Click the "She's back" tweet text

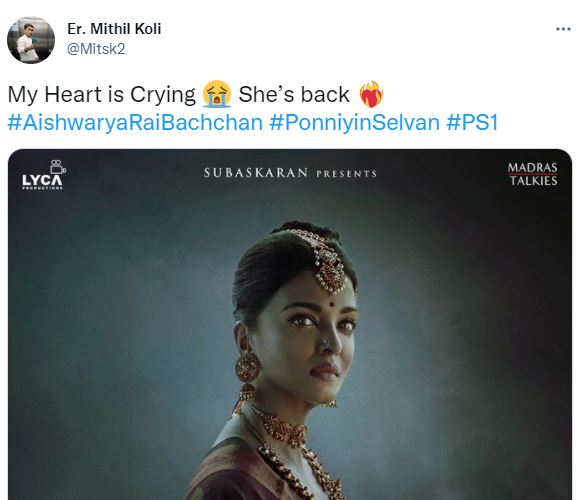294,95
